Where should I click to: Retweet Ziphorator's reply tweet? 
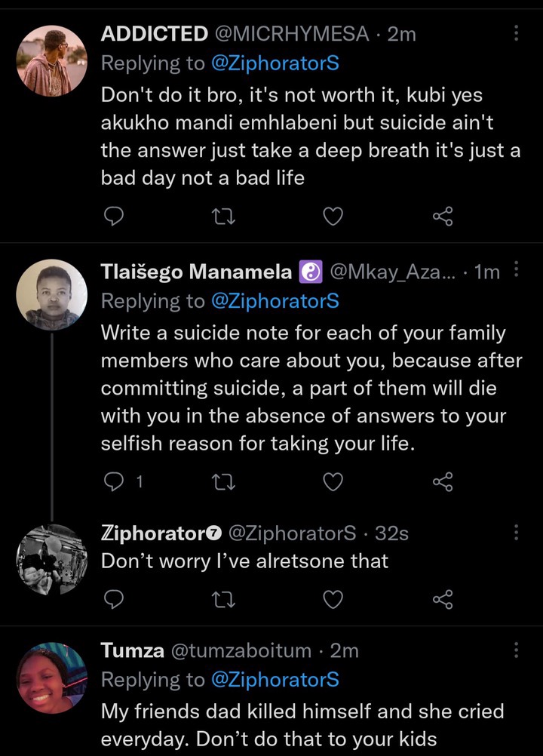(223, 599)
